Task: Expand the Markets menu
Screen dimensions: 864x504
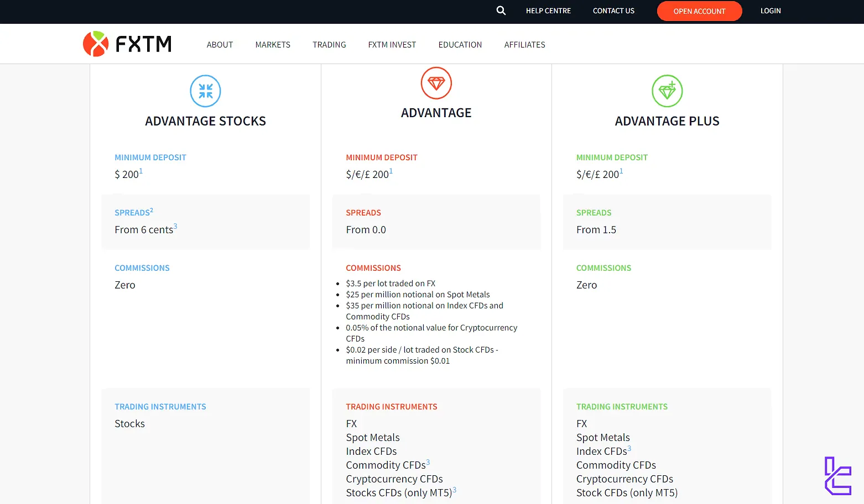Action: coord(273,45)
